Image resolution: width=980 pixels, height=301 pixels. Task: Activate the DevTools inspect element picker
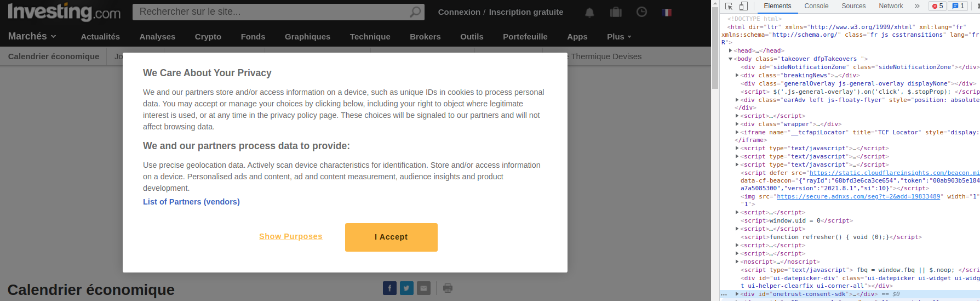[x=729, y=6]
